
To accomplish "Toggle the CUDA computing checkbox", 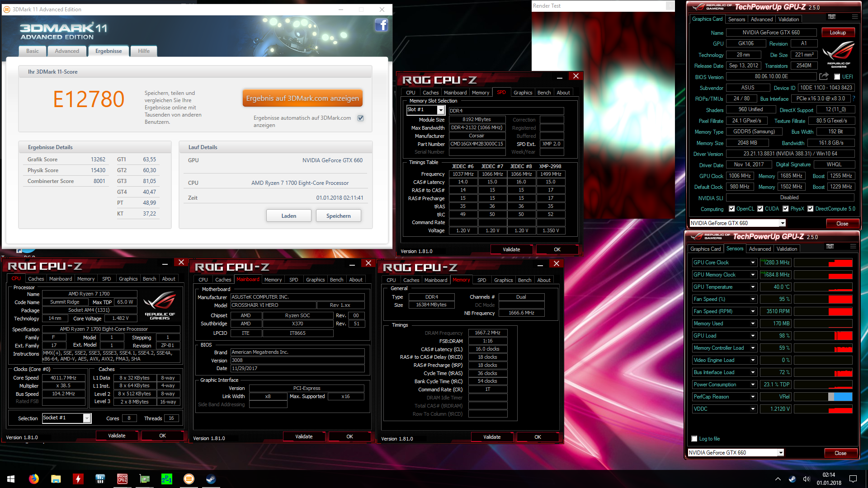I will pyautogui.click(x=760, y=209).
